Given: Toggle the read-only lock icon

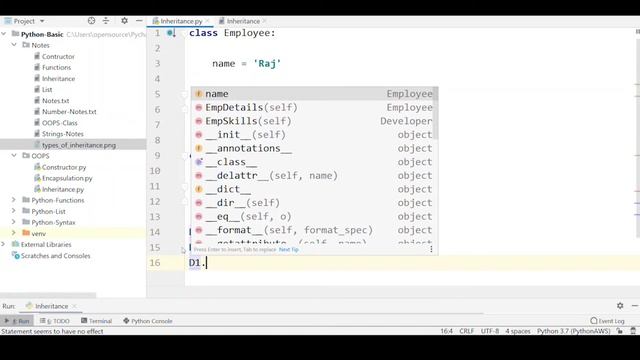Looking at the screenshot, I should click(620, 331).
